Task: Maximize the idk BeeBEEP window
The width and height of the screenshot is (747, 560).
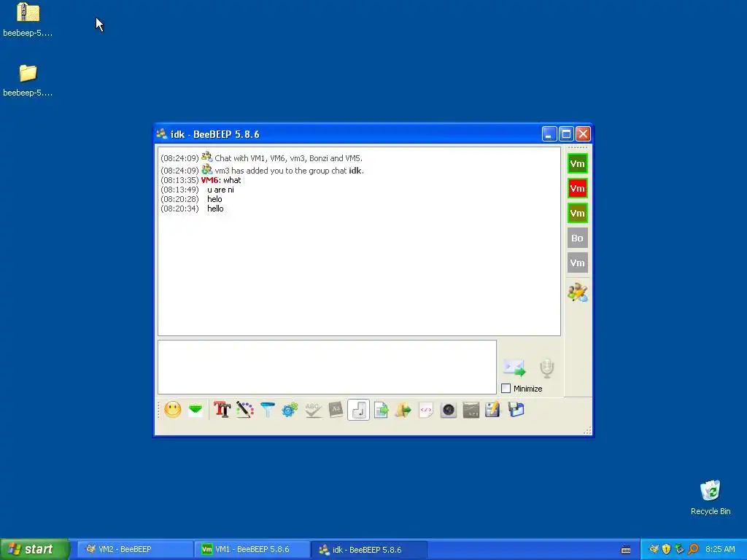Action: click(566, 134)
